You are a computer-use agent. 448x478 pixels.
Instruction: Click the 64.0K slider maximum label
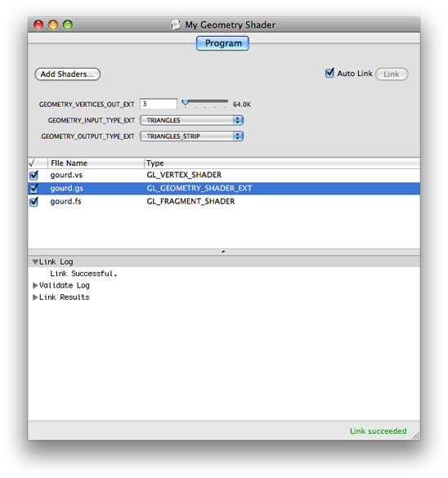click(242, 105)
